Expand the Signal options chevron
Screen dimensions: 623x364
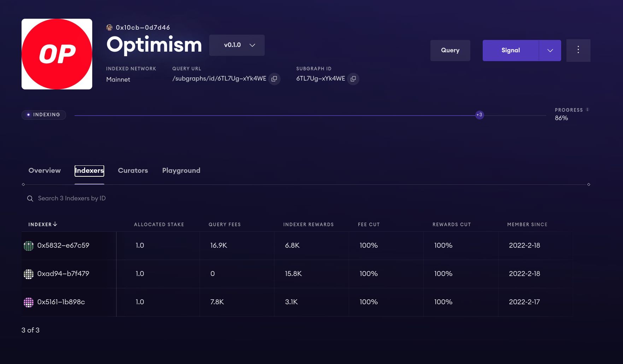point(550,51)
